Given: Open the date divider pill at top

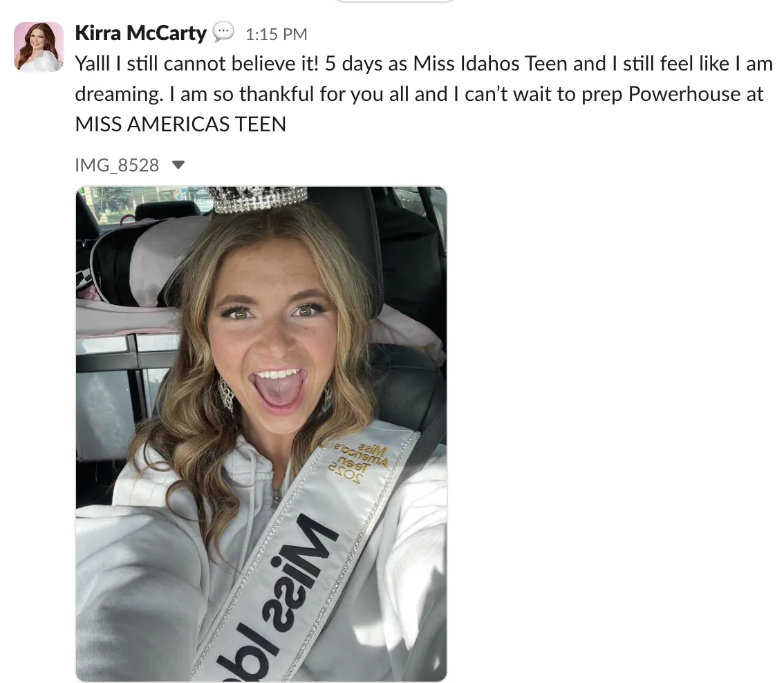Looking at the screenshot, I should coord(393,1).
